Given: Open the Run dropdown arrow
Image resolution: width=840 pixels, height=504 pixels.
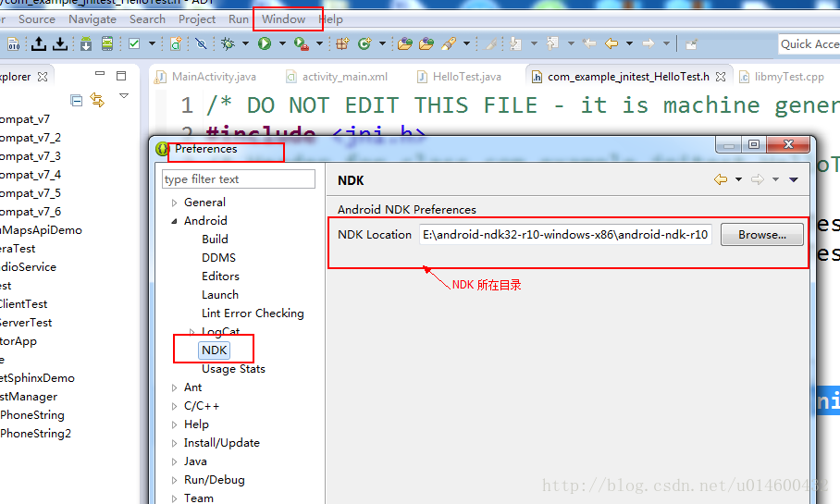Looking at the screenshot, I should tap(282, 43).
